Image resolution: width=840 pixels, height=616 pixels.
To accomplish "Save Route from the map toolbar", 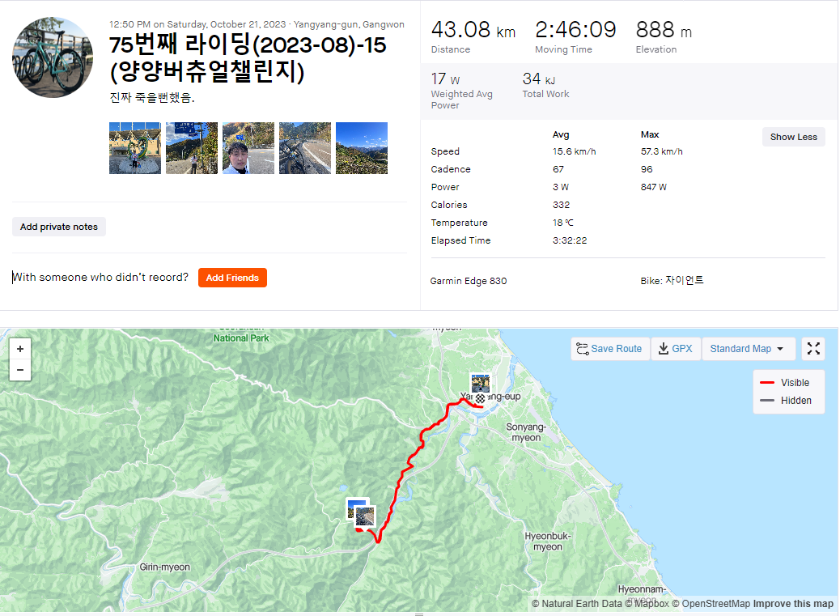I will (609, 349).
